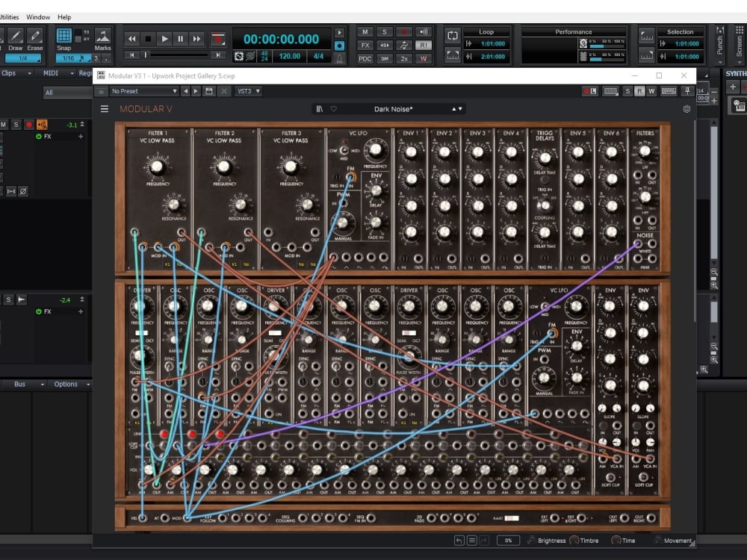Screen dimensions: 747x560
Task: Select previous preset arrow in plugin header
Action: point(186,91)
